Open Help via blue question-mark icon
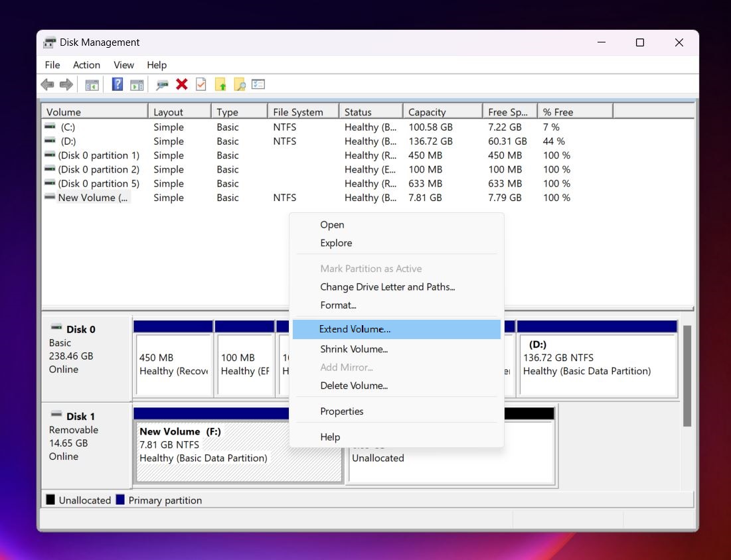The image size is (731, 560). pyautogui.click(x=117, y=84)
